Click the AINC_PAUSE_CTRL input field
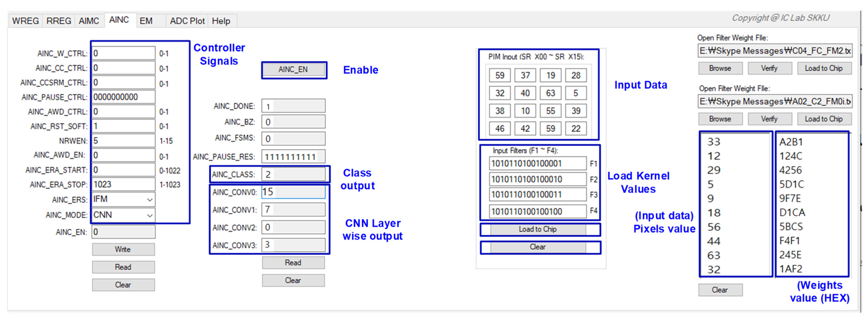This screenshot has height=320, width=868. pos(123,97)
